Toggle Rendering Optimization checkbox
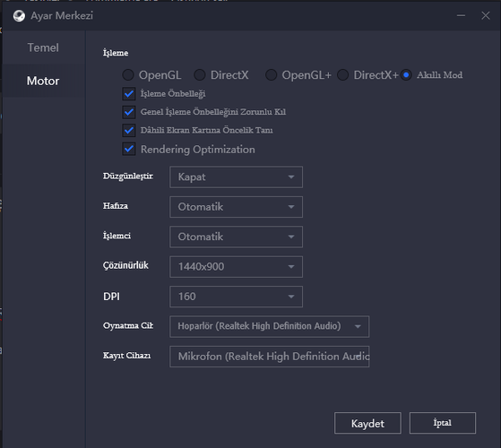This screenshot has height=448, width=501. [129, 149]
